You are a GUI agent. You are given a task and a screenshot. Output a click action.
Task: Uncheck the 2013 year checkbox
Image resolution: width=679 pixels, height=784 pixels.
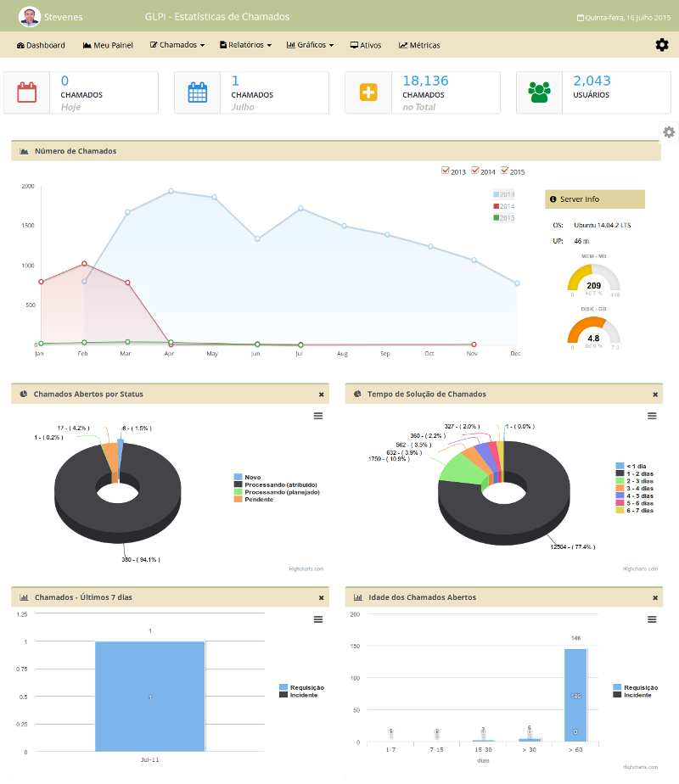pyautogui.click(x=446, y=171)
